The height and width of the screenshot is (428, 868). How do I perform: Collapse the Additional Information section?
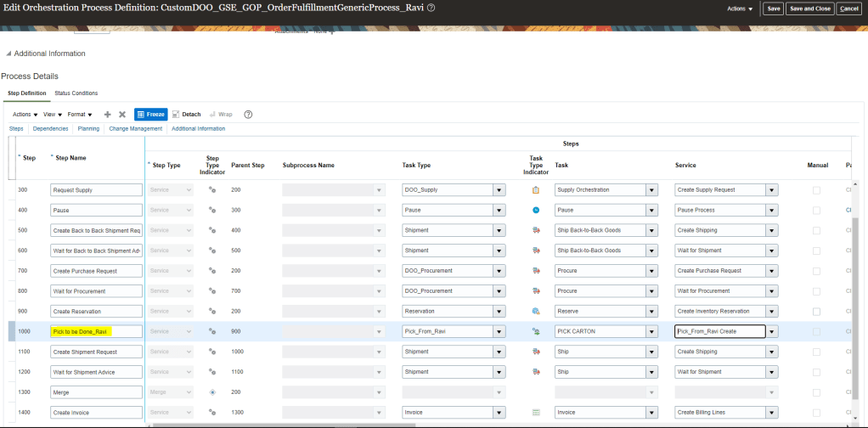pos(8,53)
